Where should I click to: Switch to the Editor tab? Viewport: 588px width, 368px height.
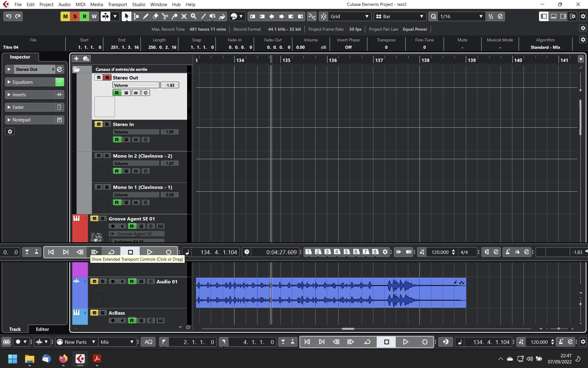[42, 329]
